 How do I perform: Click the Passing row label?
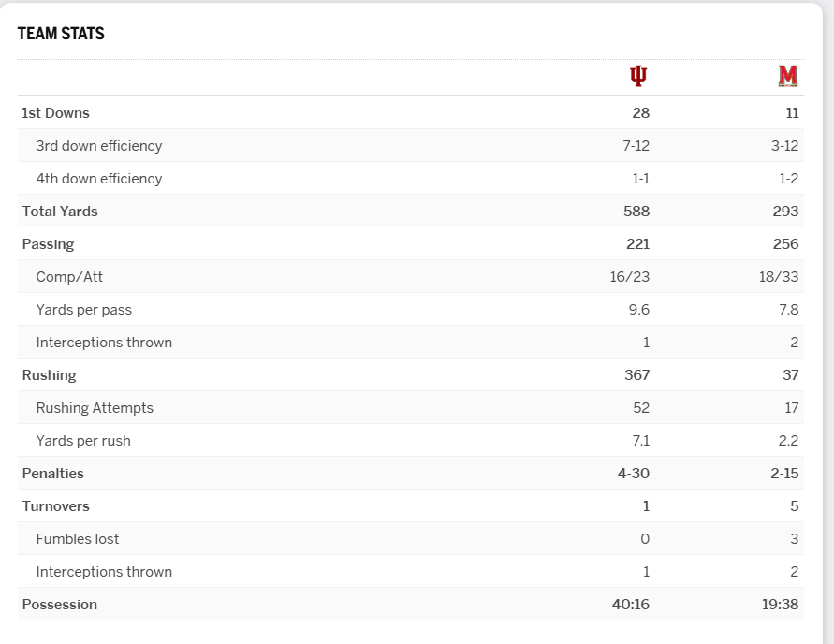tap(48, 244)
